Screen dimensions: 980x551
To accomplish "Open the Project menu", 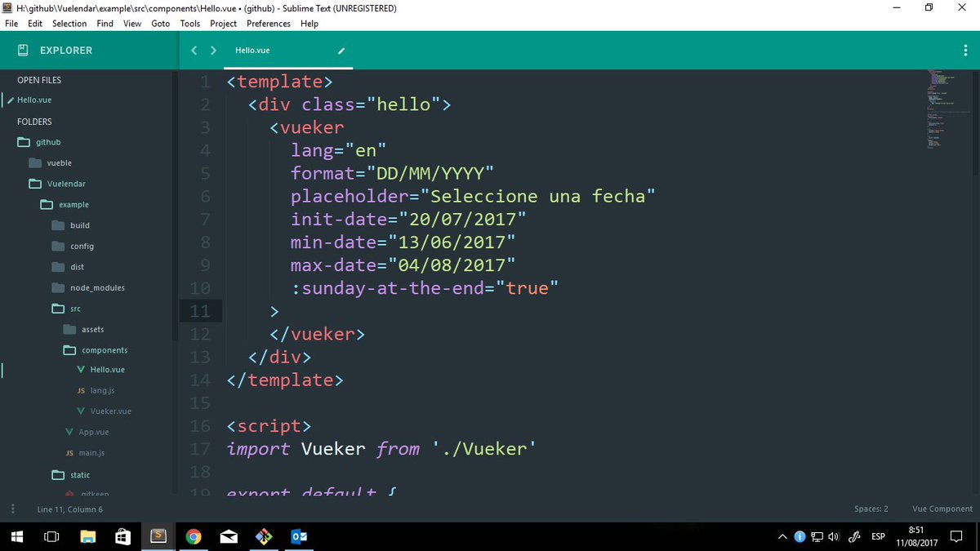I will coord(224,24).
